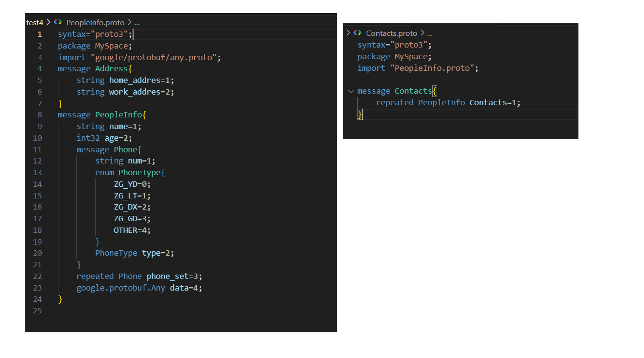Screen dimensions: 644x358
Task: Click the Address message name
Action: coord(111,69)
